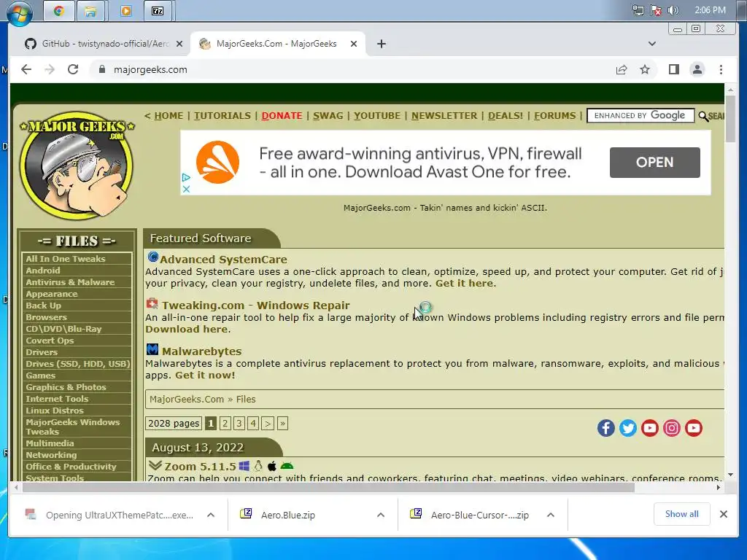Click the Advanced SystemCare icon
The image size is (747, 560).
(x=153, y=257)
